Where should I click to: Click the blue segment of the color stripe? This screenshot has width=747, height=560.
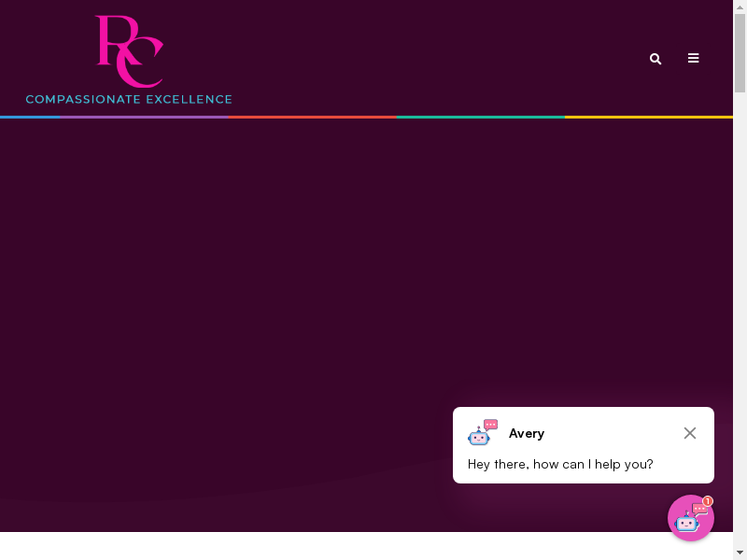(30, 117)
